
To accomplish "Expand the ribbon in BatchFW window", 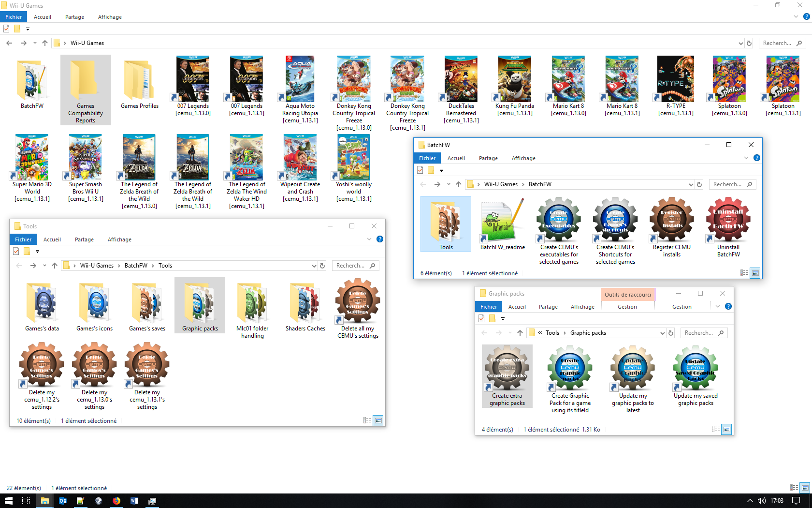I will coord(746,158).
